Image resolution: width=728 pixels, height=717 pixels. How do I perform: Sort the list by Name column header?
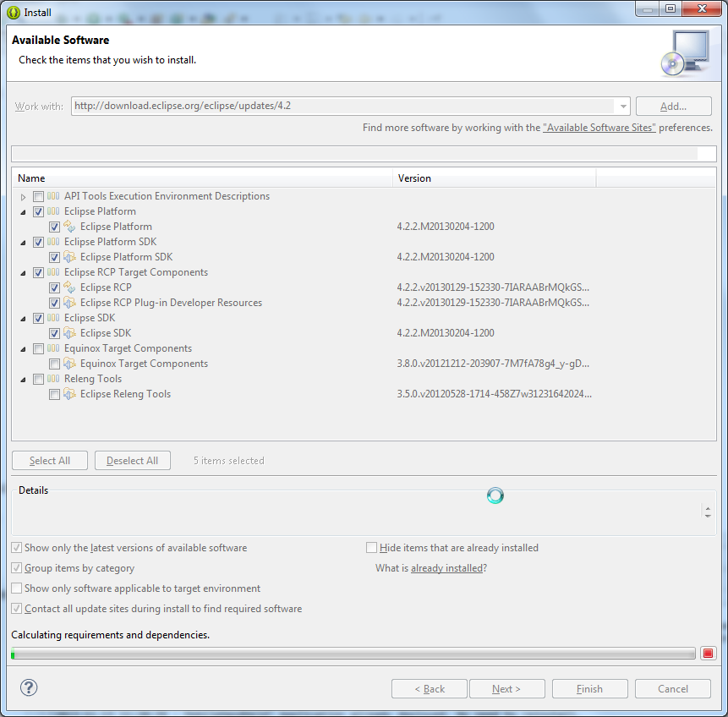[x=202, y=178]
